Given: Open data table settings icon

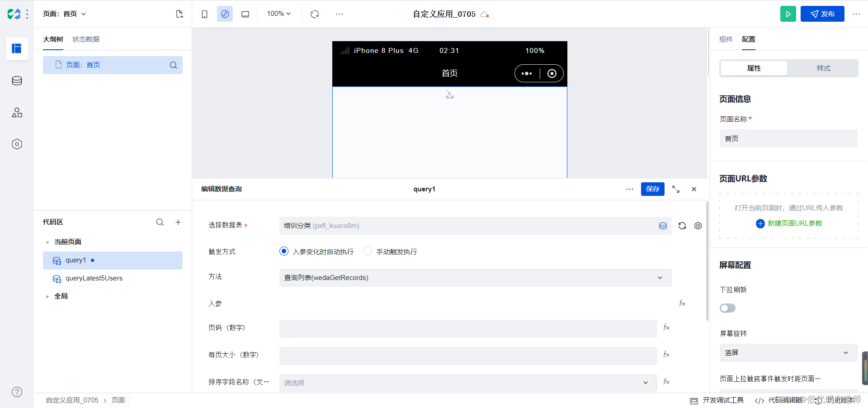Looking at the screenshot, I should 698,226.
